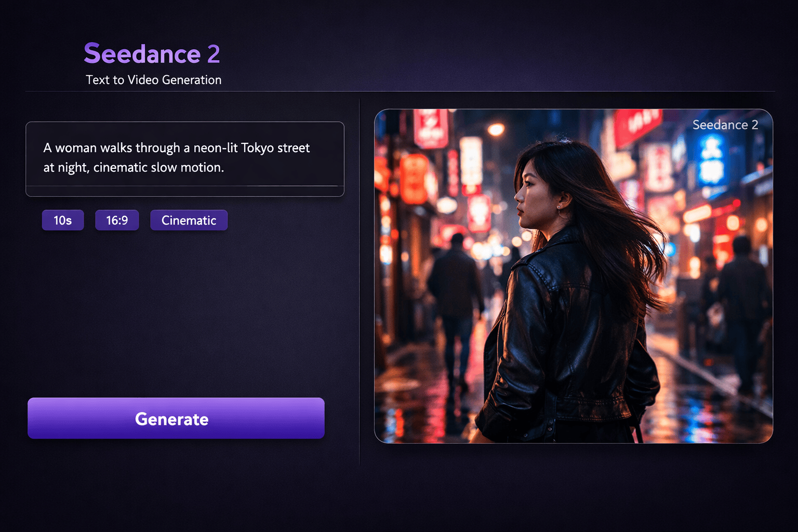Select the prompt text about Tokyo street
Screen dimensions: 798x532
[x=177, y=157]
